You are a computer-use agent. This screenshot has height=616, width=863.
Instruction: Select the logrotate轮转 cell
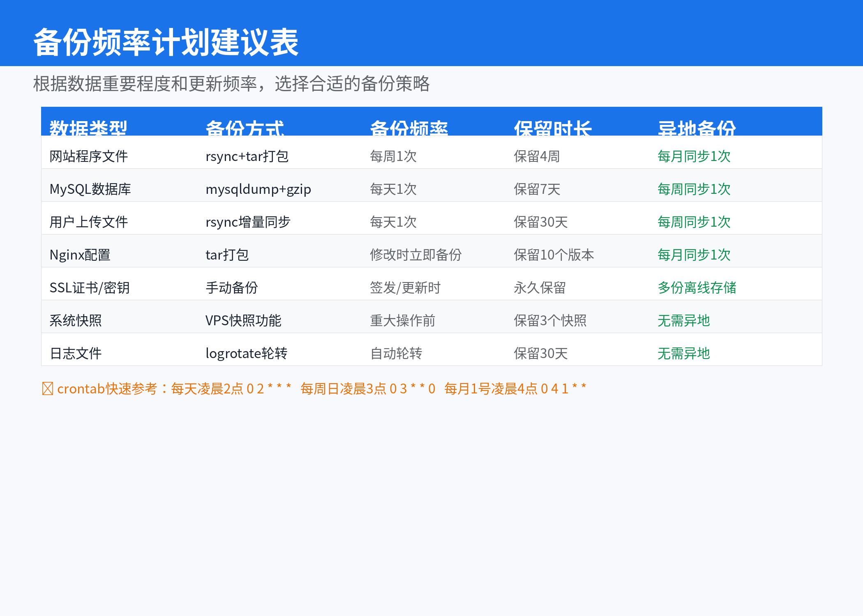tap(246, 353)
